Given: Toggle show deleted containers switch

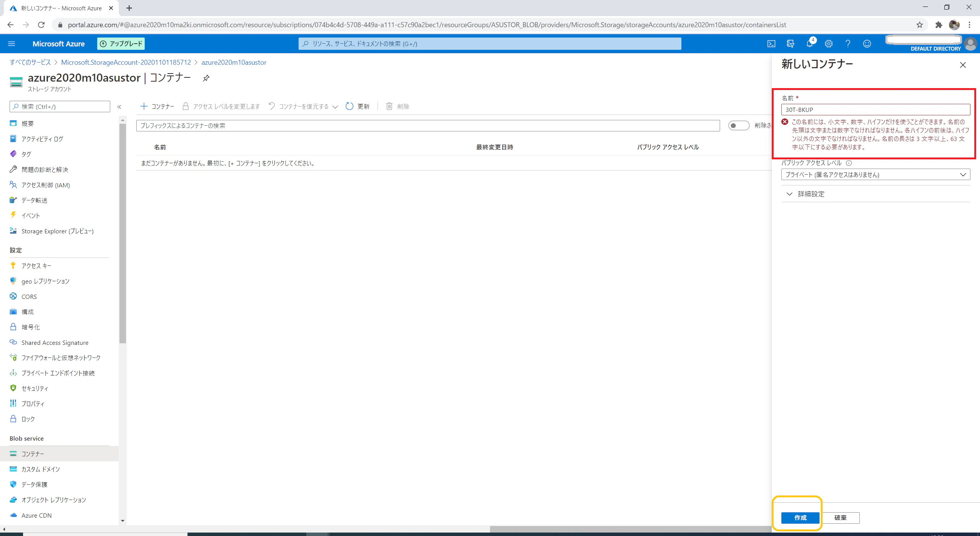Looking at the screenshot, I should click(x=738, y=125).
